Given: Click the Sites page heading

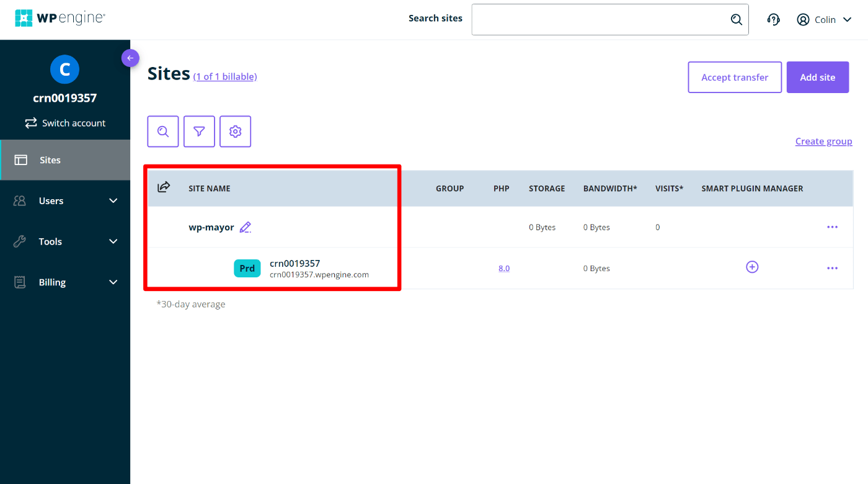Looking at the screenshot, I should 169,74.
